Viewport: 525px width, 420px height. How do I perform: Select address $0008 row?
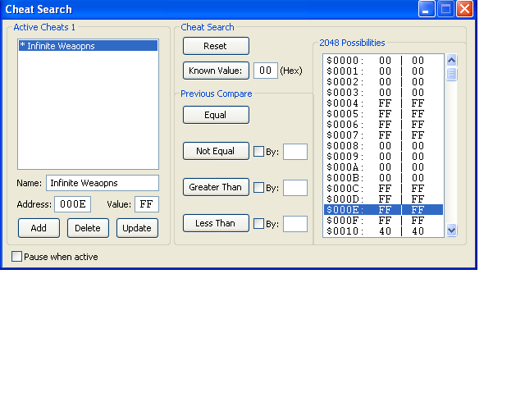click(383, 146)
